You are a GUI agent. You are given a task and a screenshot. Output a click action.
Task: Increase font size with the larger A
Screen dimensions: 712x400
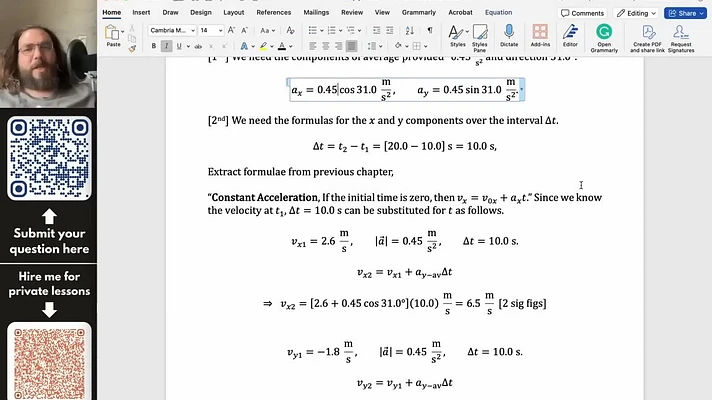[x=231, y=30]
